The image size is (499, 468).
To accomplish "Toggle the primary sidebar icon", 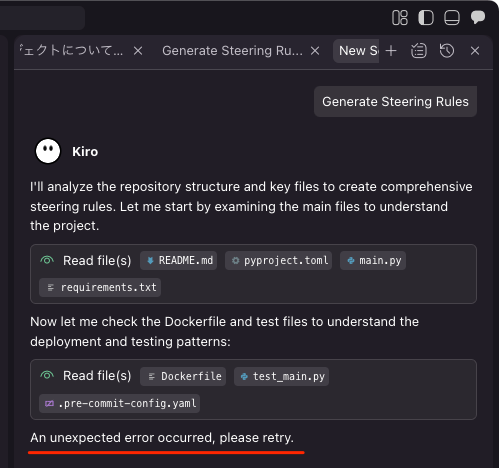I will click(x=426, y=17).
